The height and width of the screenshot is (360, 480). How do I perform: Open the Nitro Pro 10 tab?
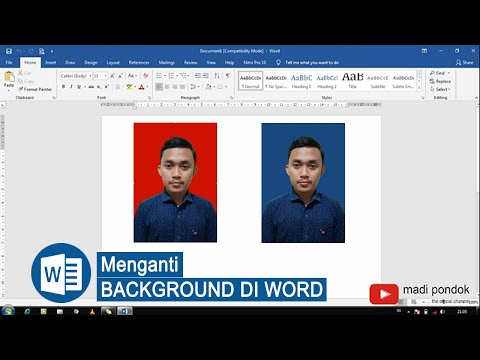point(255,62)
